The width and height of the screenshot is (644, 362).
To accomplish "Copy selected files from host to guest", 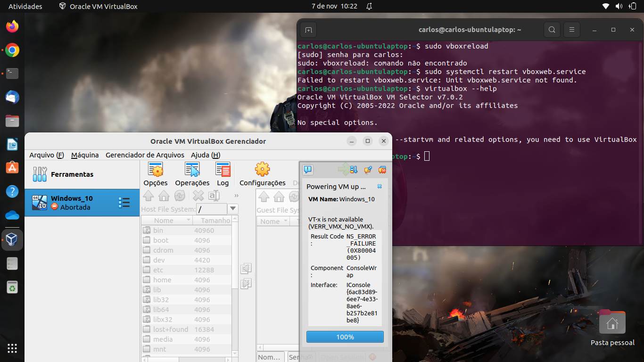I will [x=246, y=284].
